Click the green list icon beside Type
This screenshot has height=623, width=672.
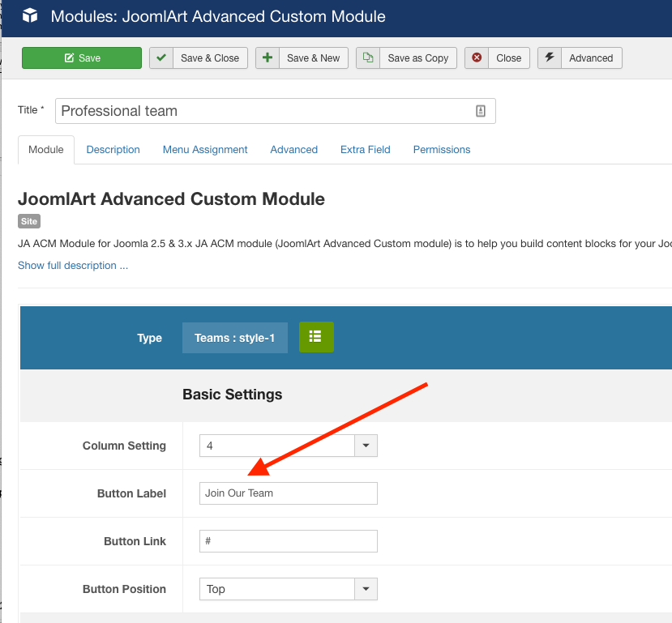tap(316, 338)
